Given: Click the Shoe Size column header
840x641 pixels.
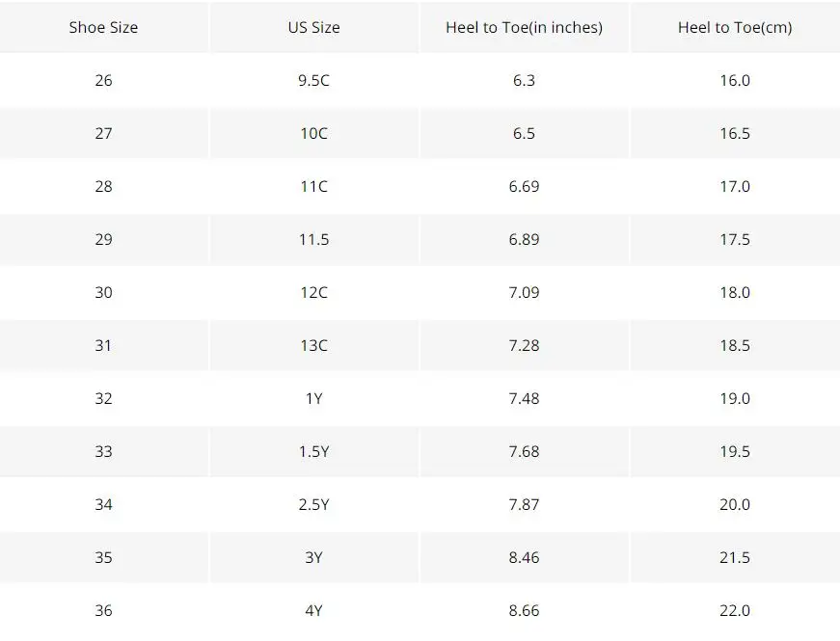Looking at the screenshot, I should click(x=103, y=27).
